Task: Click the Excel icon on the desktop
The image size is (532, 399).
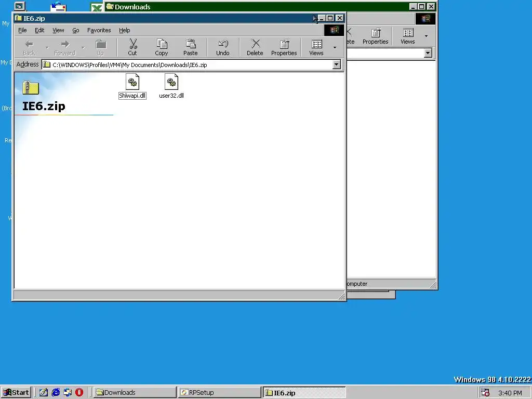Action: tap(96, 7)
